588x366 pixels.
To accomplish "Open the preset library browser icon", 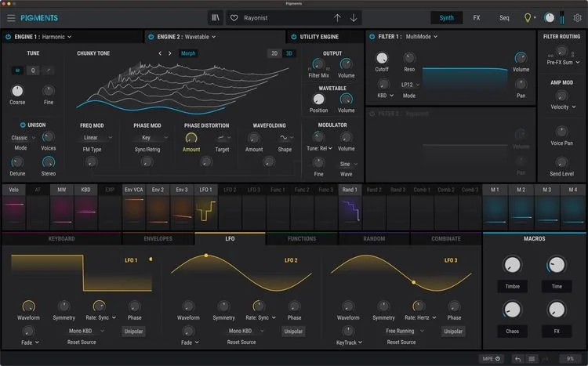I will tap(216, 17).
